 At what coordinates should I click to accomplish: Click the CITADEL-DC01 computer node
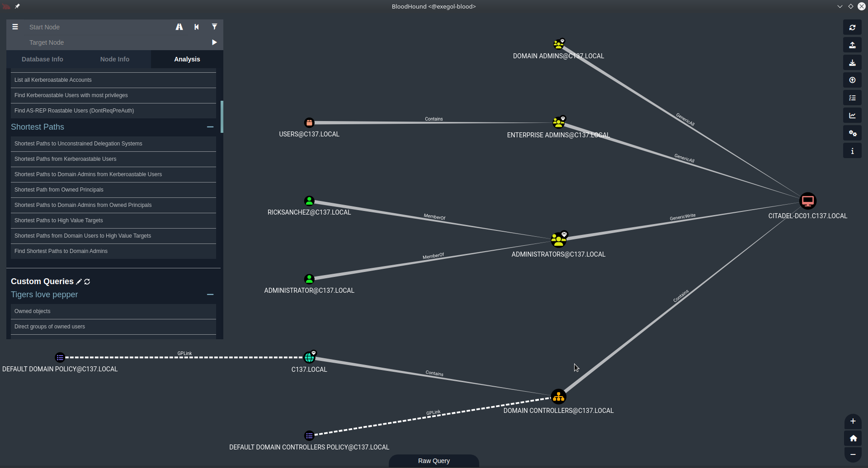click(807, 201)
